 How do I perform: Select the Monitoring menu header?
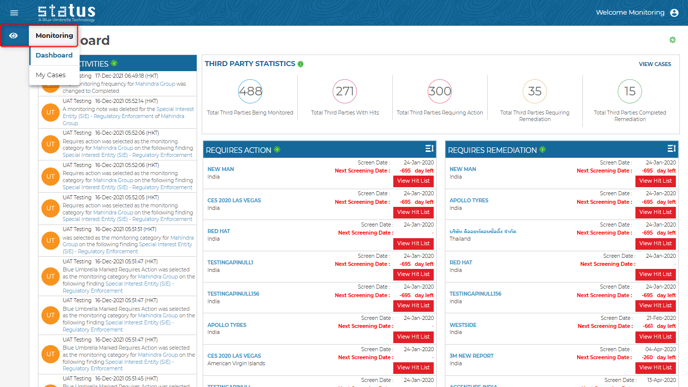[x=54, y=36]
